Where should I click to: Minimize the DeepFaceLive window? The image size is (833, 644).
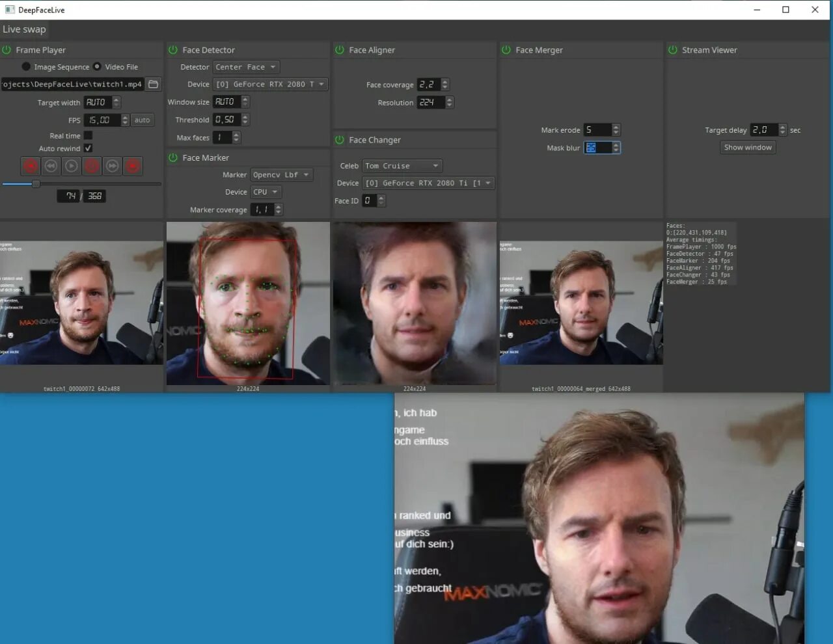click(x=757, y=10)
